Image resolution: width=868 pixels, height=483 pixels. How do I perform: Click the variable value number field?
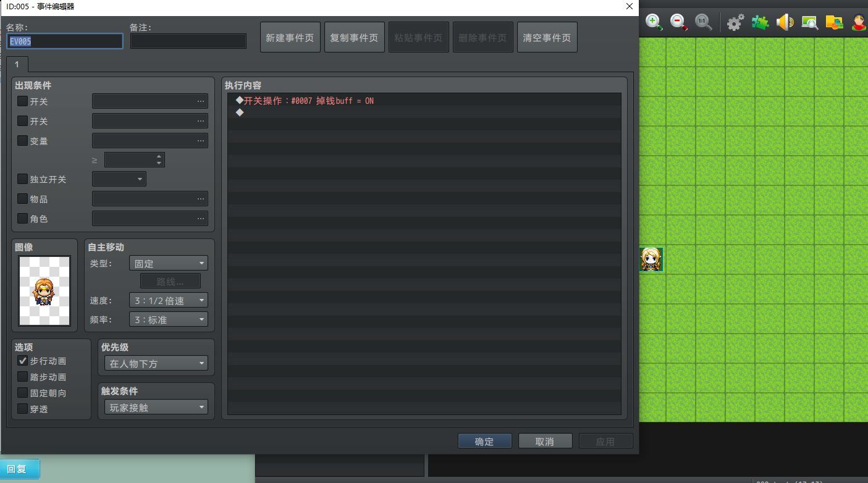pyautogui.click(x=135, y=160)
